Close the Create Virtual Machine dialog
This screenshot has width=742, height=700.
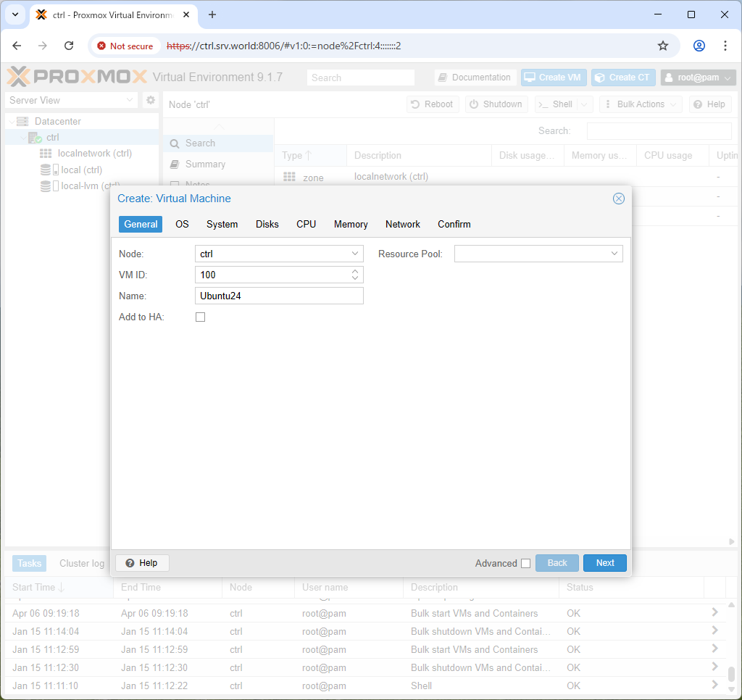[x=619, y=199]
